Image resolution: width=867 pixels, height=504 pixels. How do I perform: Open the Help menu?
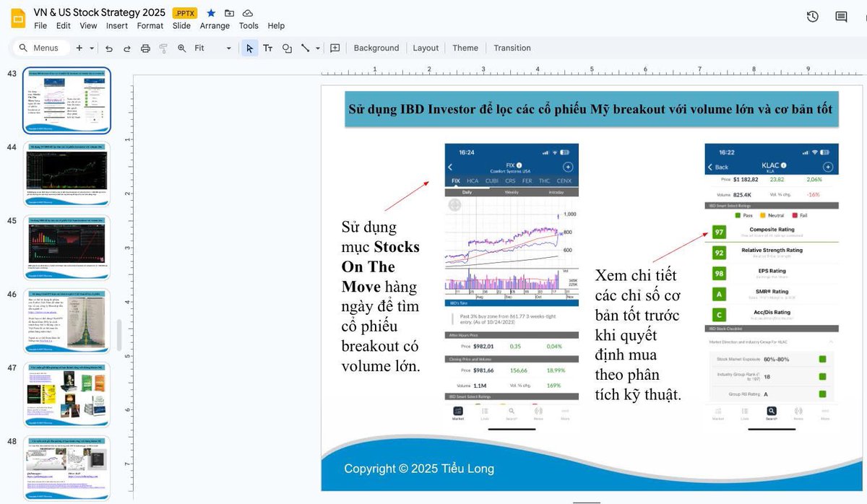[276, 26]
